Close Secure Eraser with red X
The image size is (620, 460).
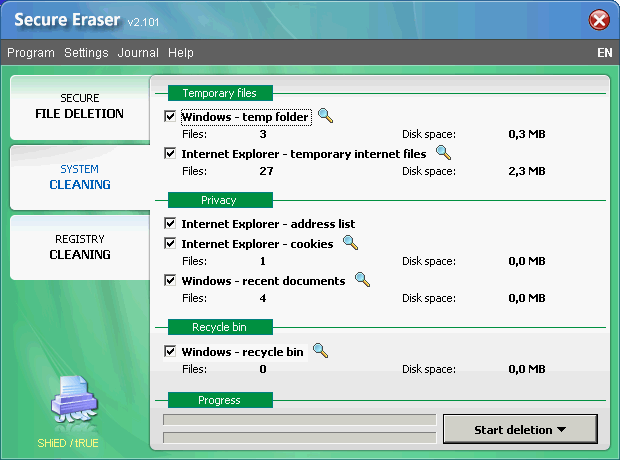599,20
